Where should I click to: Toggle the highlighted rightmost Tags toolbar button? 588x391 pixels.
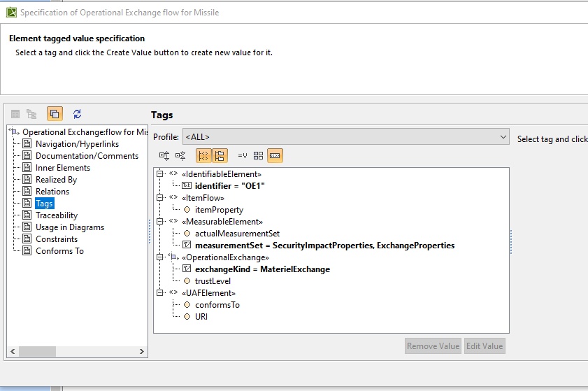[275, 156]
